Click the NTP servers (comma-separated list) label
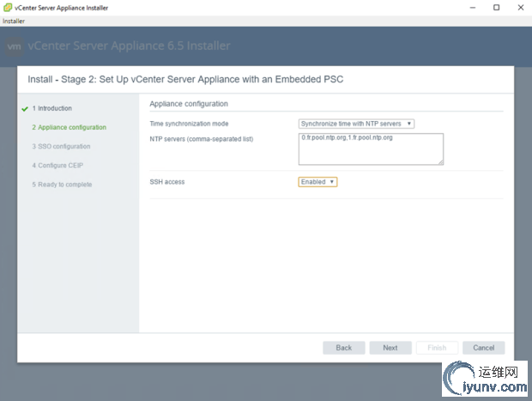 [x=202, y=139]
